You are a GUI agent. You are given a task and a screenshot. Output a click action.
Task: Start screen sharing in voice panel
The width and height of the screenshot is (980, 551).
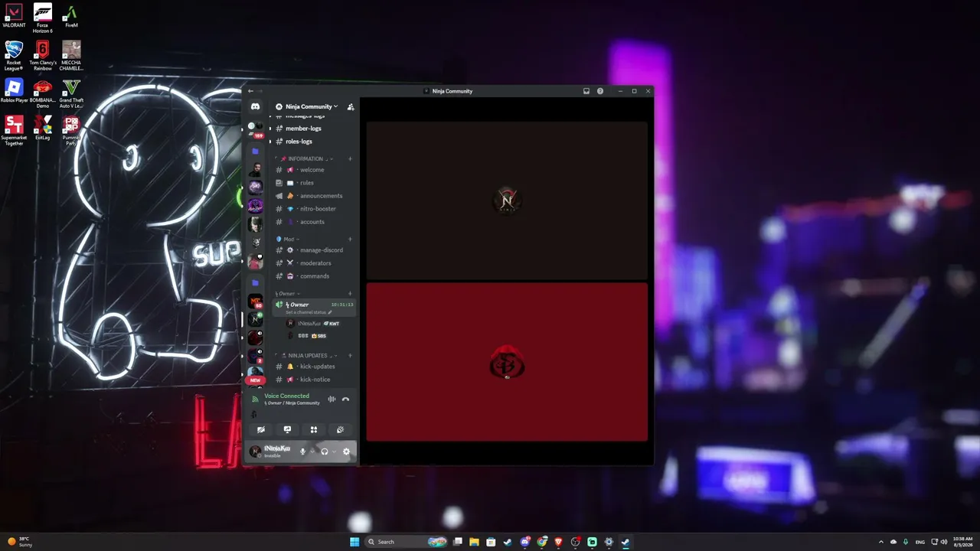pos(287,429)
